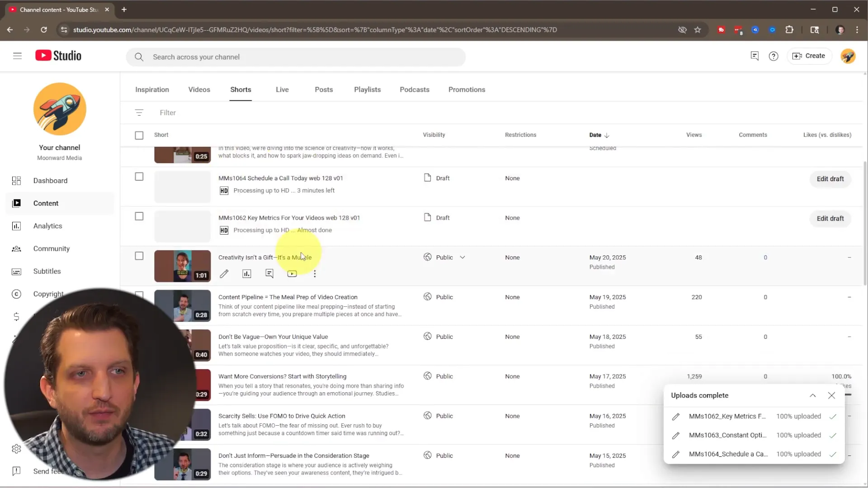Viewport: 868px width, 488px height.
Task: Edit details pencil for Creativity Isn't a Gift
Action: point(224,274)
